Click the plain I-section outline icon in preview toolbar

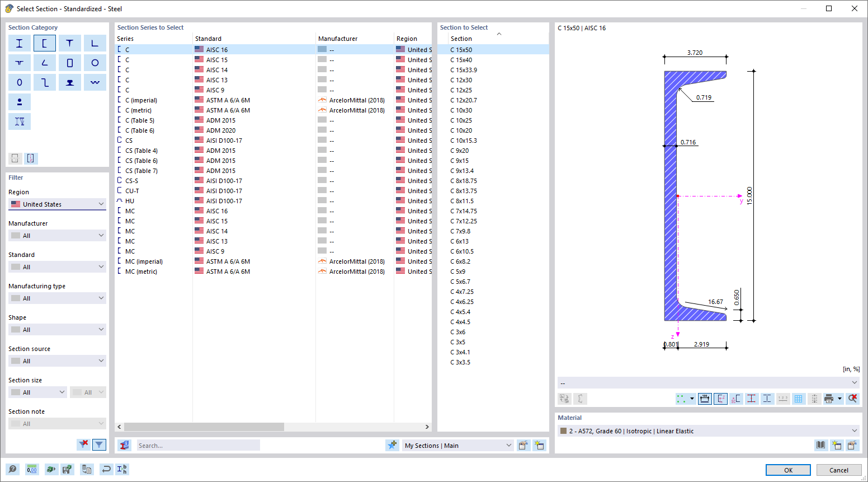click(767, 399)
